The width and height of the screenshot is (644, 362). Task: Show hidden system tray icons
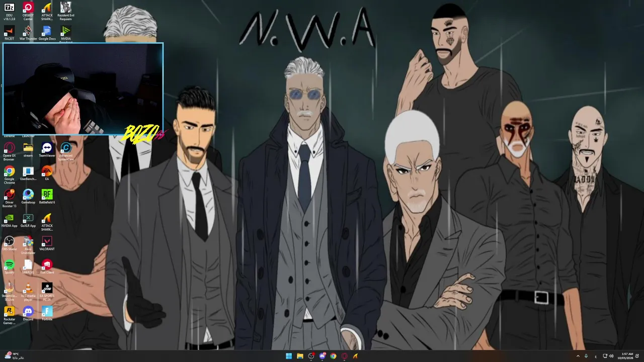point(578,356)
